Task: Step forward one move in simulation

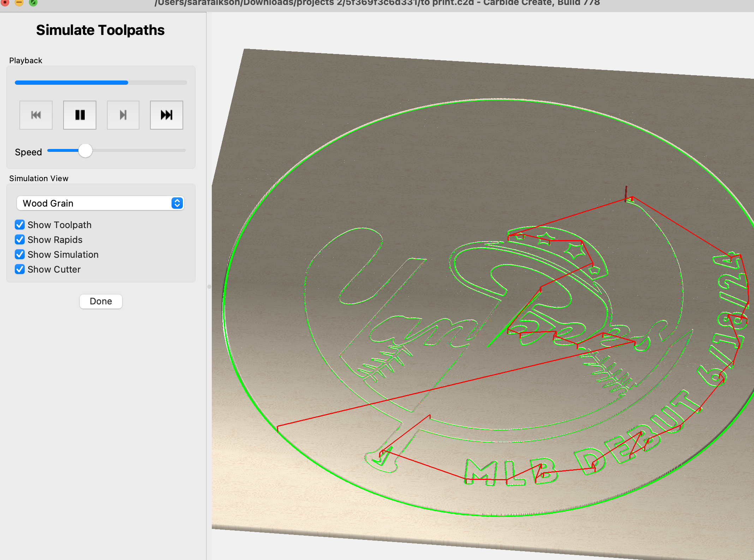Action: pyautogui.click(x=123, y=115)
